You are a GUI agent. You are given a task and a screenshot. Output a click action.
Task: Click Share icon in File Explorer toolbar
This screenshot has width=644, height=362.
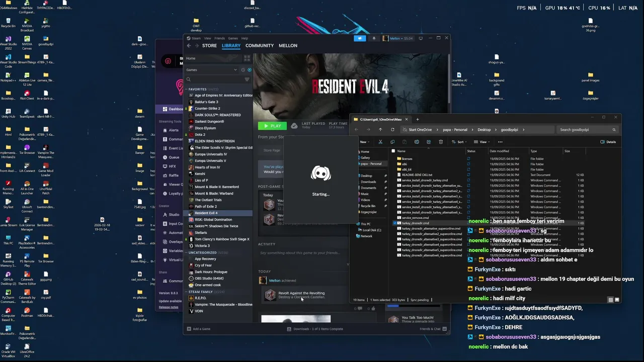tap(429, 142)
